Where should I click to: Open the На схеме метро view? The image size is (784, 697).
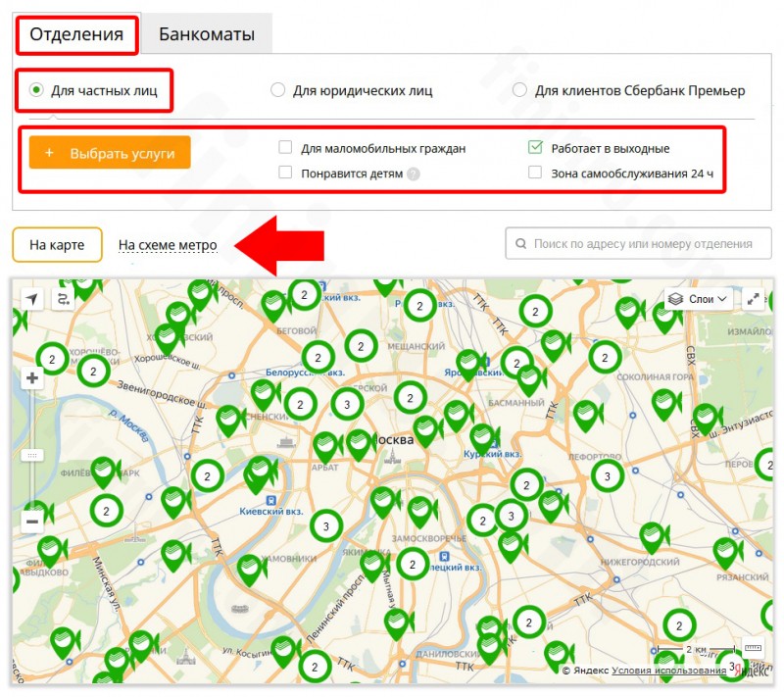pos(168,245)
